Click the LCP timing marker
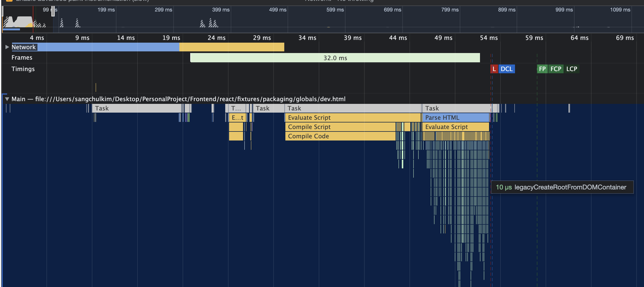644x287 pixels. click(572, 69)
